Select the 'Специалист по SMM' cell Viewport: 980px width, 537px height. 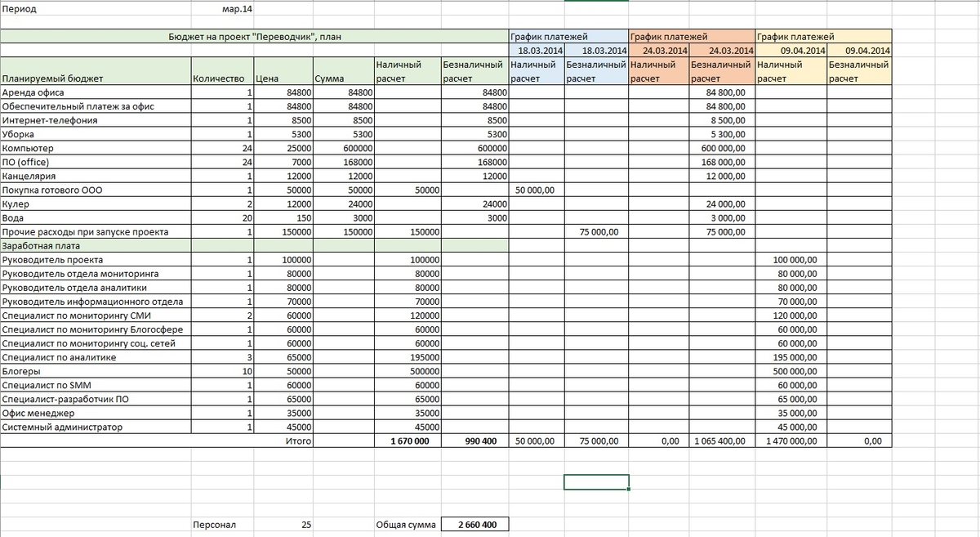pyautogui.click(x=96, y=385)
